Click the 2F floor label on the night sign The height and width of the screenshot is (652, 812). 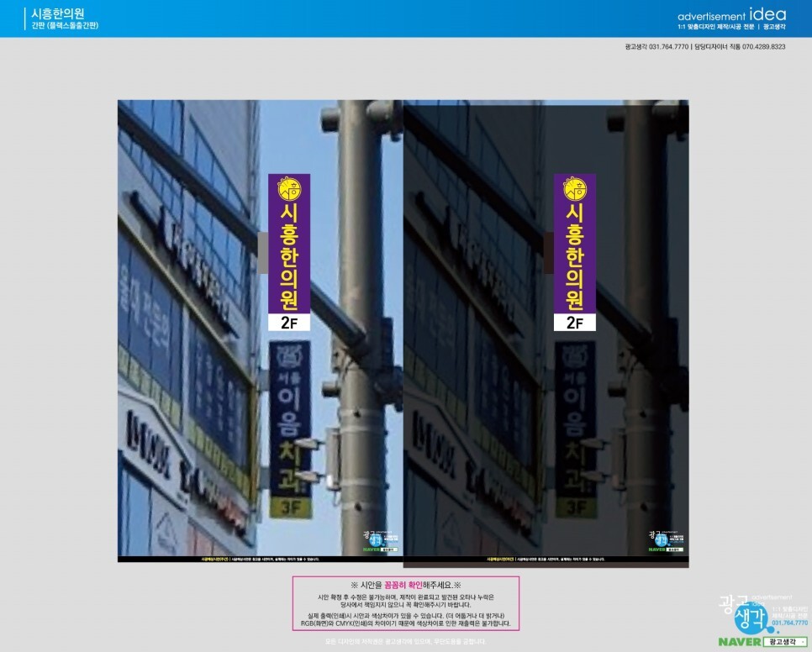(575, 323)
